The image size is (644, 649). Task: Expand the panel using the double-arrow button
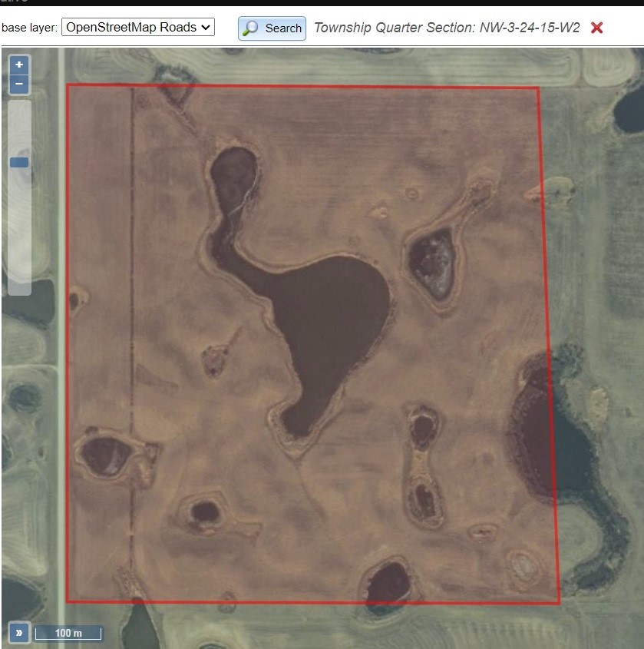pos(19,632)
